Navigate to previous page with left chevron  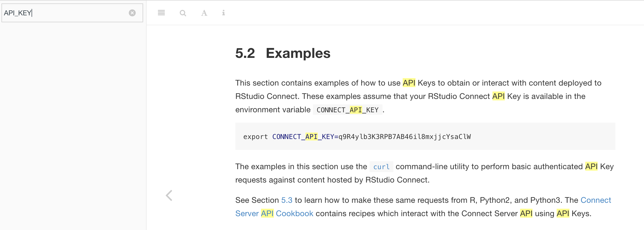click(170, 196)
